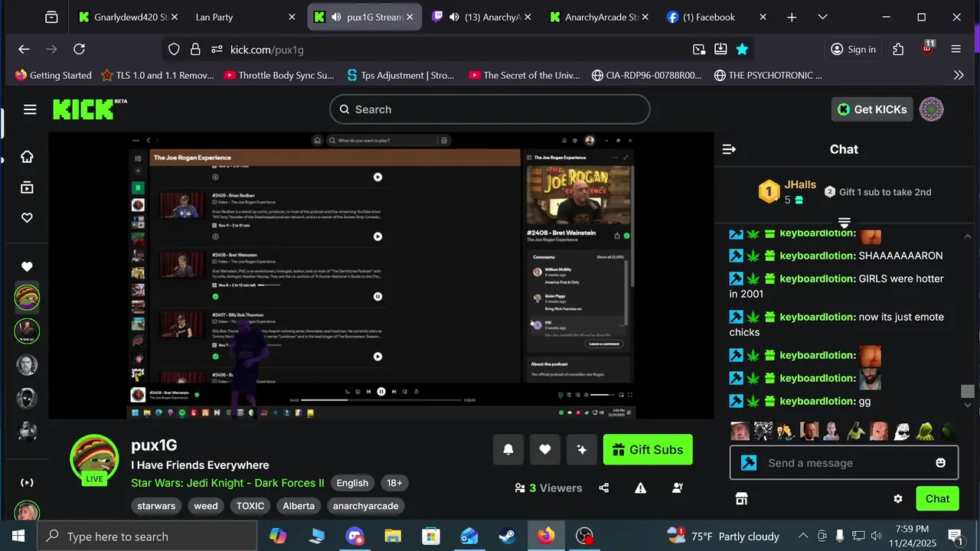Open Star Wars: Jedi Knight category link
The width and height of the screenshot is (980, 551).
227,483
